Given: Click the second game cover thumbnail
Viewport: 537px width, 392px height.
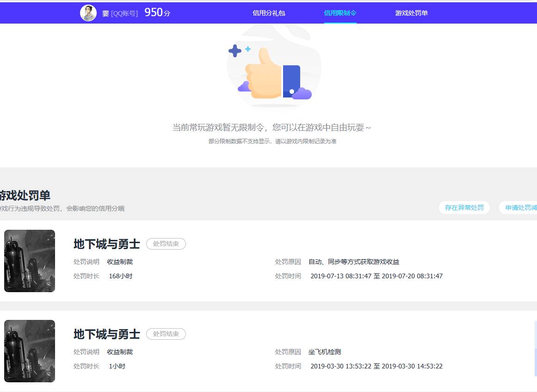Looking at the screenshot, I should (29, 351).
